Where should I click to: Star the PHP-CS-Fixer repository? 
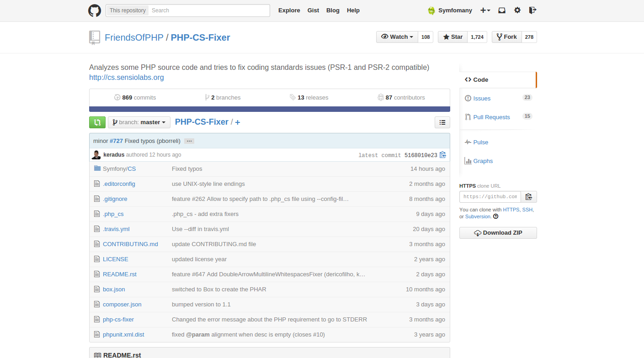(452, 37)
